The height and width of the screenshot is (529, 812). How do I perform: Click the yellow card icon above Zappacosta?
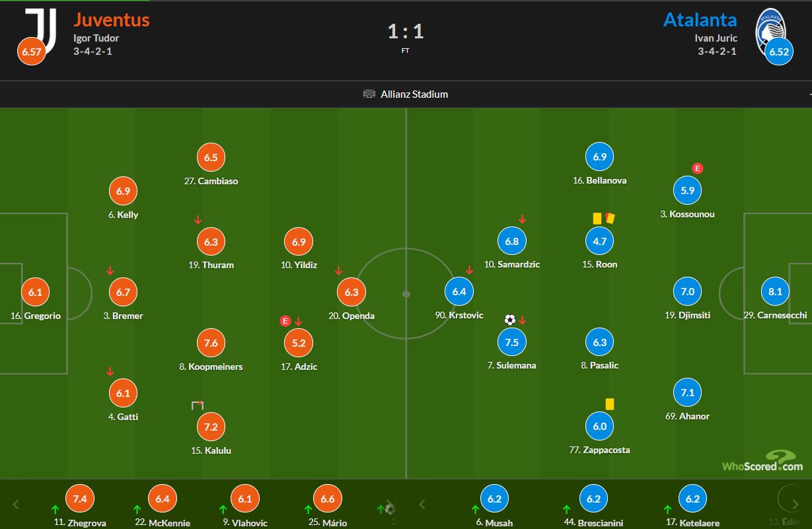tap(609, 404)
